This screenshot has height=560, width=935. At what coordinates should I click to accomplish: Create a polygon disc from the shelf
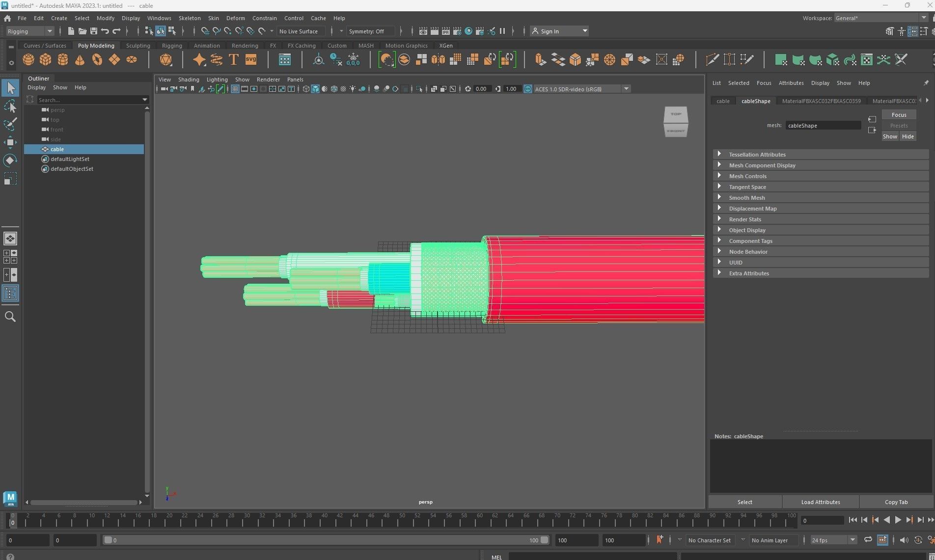(132, 60)
